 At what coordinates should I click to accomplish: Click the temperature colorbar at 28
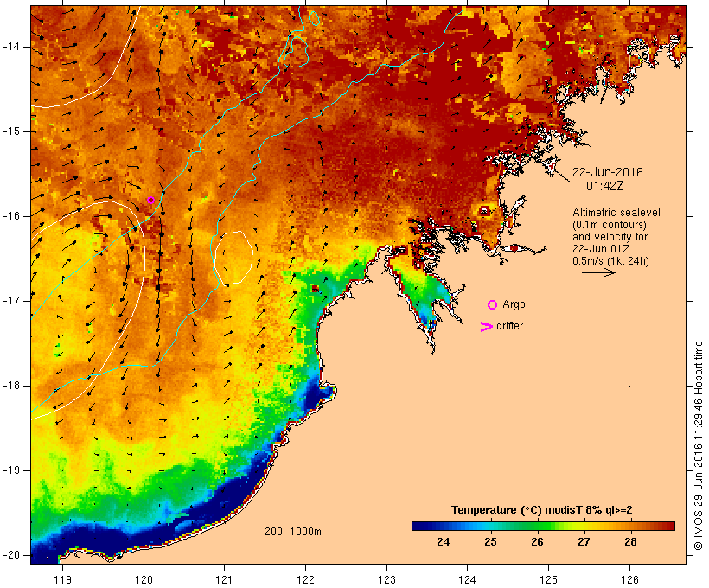pyautogui.click(x=631, y=526)
